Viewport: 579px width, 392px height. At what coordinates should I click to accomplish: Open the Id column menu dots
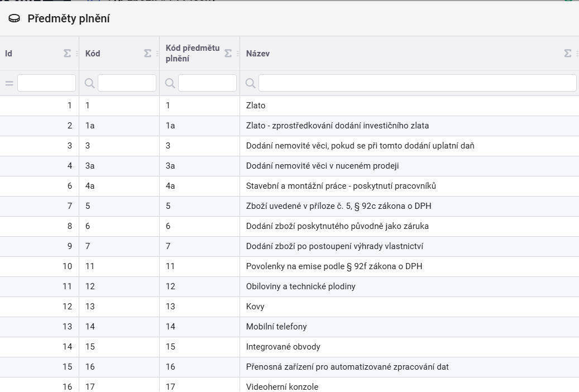[76, 54]
